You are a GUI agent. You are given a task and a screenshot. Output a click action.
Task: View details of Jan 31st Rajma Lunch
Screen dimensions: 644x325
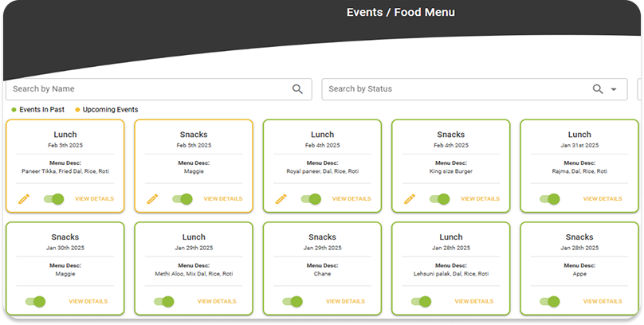pyautogui.click(x=603, y=198)
